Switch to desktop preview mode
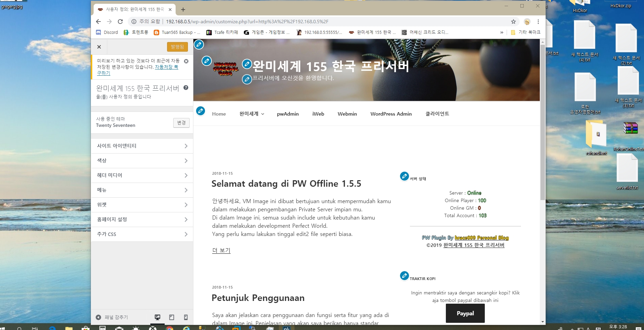The image size is (644, 330). coord(157,317)
